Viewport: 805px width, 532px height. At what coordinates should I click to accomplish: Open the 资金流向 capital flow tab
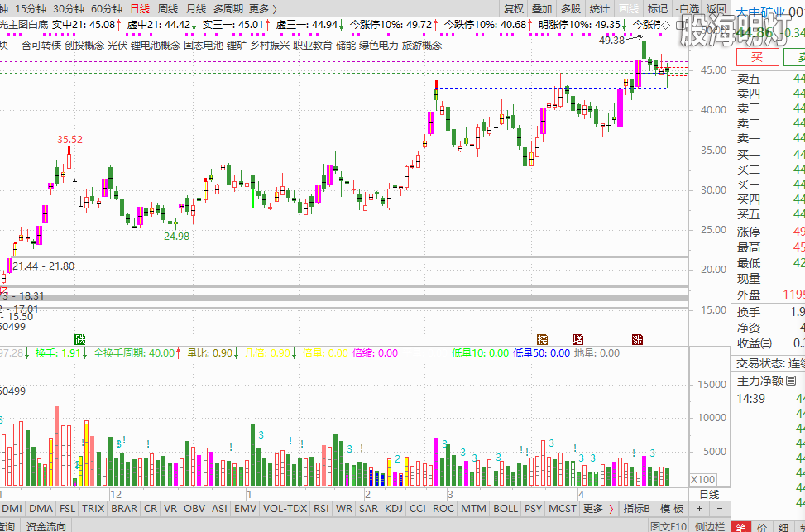point(46,526)
